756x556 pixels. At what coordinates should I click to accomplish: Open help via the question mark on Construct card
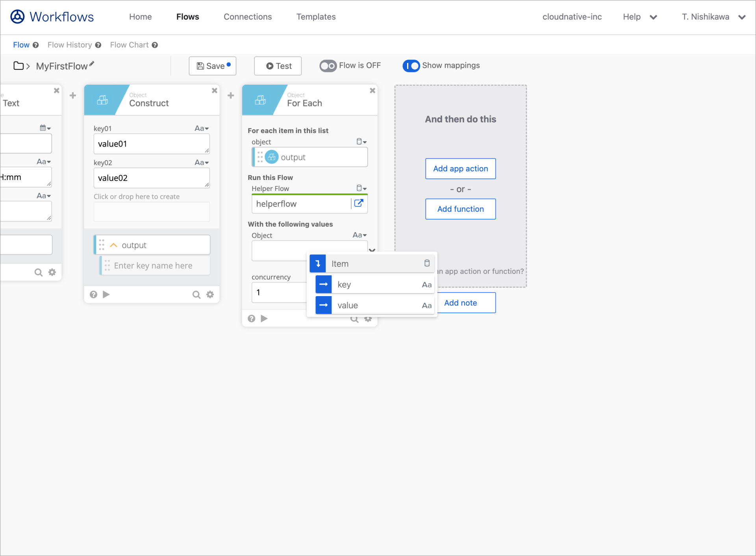(93, 294)
